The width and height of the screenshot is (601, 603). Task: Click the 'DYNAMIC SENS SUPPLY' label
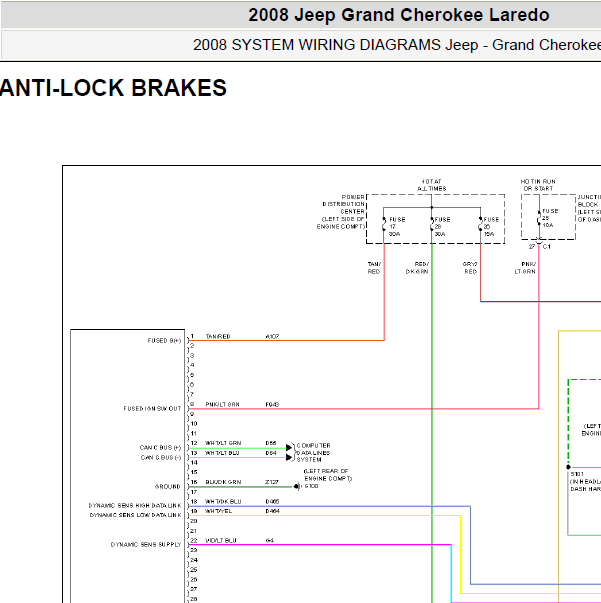coord(146,545)
